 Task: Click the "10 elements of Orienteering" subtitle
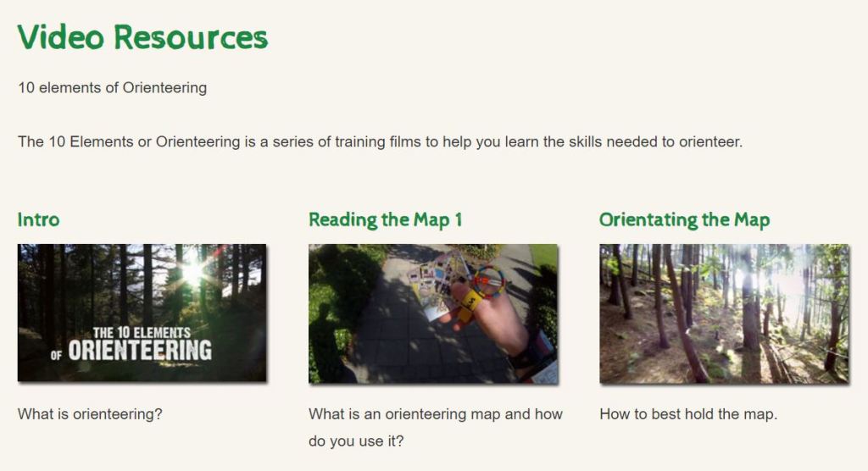pyautogui.click(x=112, y=87)
